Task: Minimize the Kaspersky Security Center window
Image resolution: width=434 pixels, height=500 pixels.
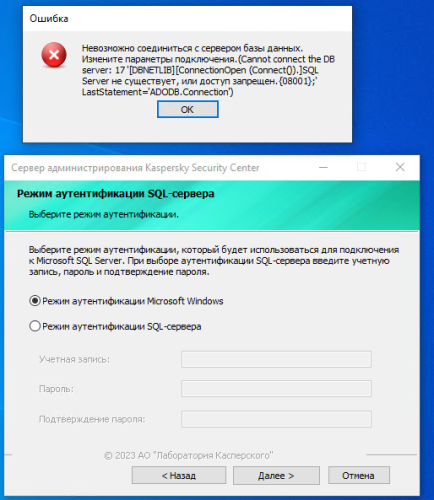Action: click(324, 167)
